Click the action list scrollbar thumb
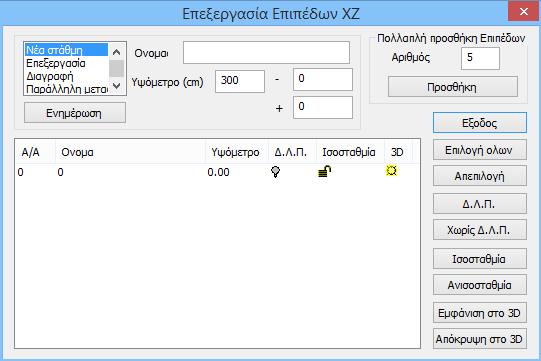Image resolution: width=541 pixels, height=361 pixels. 117,68
